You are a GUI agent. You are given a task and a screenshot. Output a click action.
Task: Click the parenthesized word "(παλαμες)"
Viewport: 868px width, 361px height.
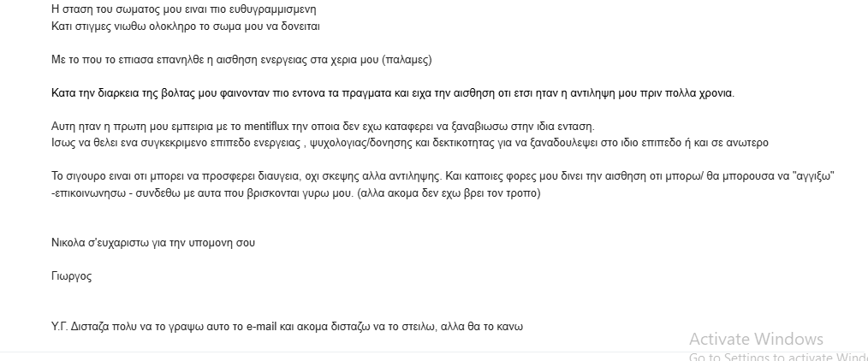408,60
